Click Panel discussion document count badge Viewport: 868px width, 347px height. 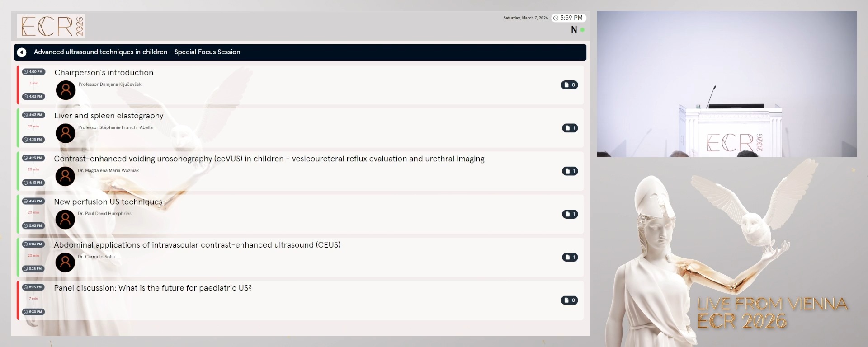click(x=569, y=300)
